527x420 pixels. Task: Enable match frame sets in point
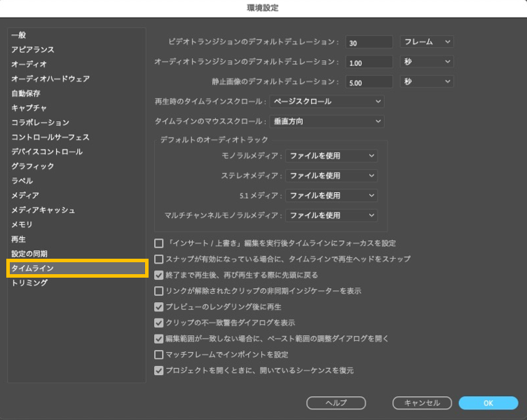(158, 354)
